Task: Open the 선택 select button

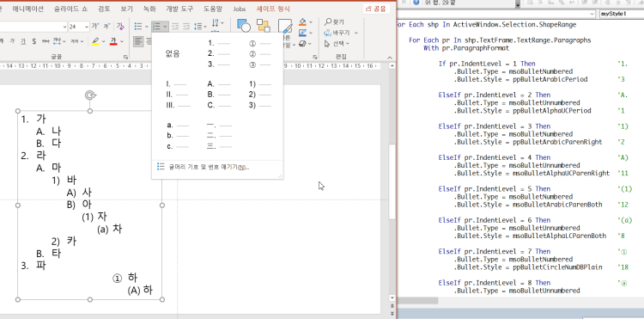Action: click(337, 43)
